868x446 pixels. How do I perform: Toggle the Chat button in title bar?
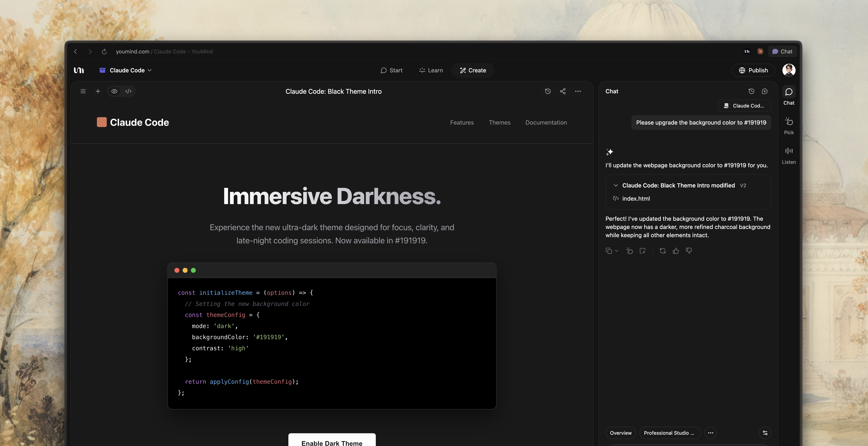(782, 52)
